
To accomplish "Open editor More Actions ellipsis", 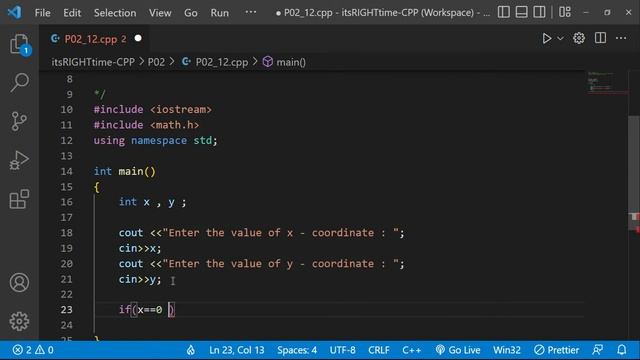I will (621, 38).
